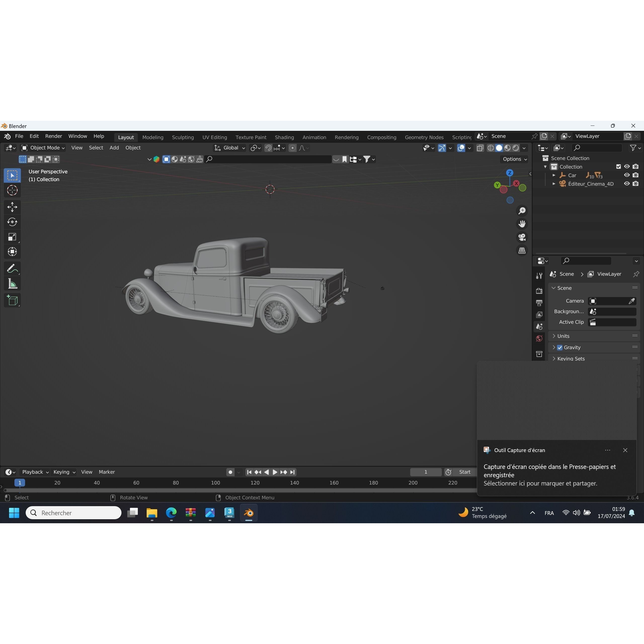Open the Render menu
644x644 pixels.
pyautogui.click(x=53, y=136)
